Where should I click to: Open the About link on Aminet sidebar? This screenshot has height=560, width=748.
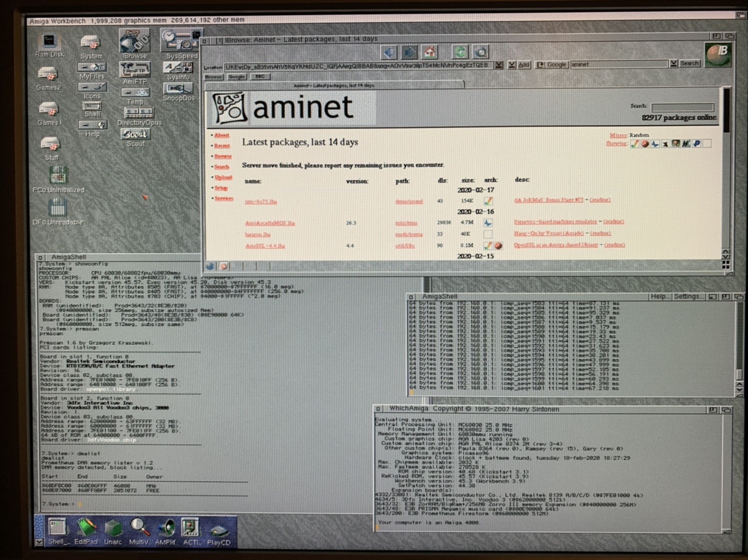(x=221, y=135)
